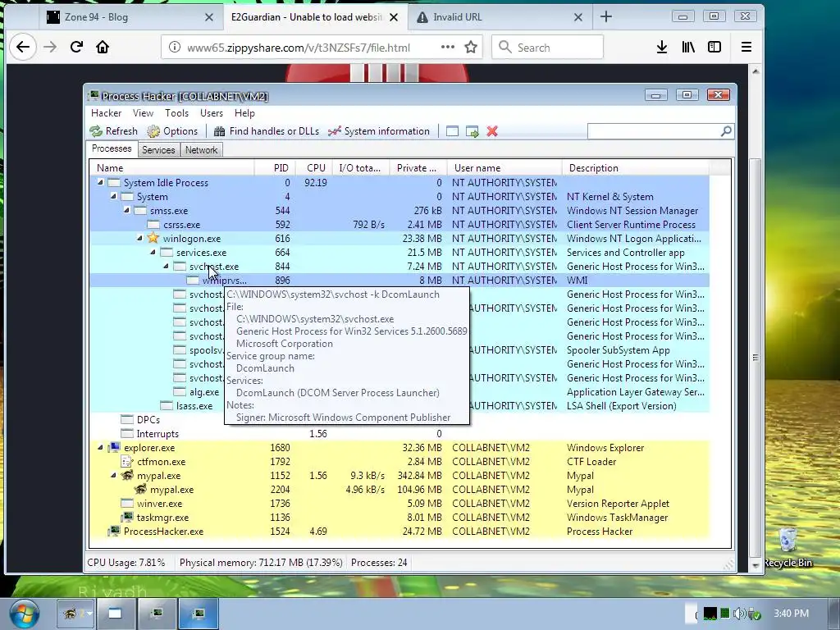Open the View menu
This screenshot has height=630, width=840.
click(143, 113)
